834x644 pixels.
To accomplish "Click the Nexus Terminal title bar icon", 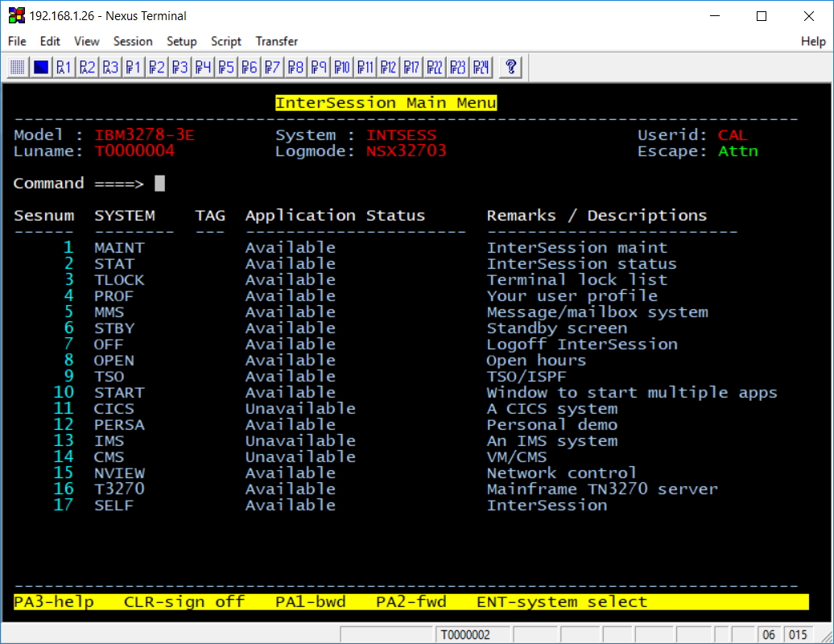I will (16, 15).
